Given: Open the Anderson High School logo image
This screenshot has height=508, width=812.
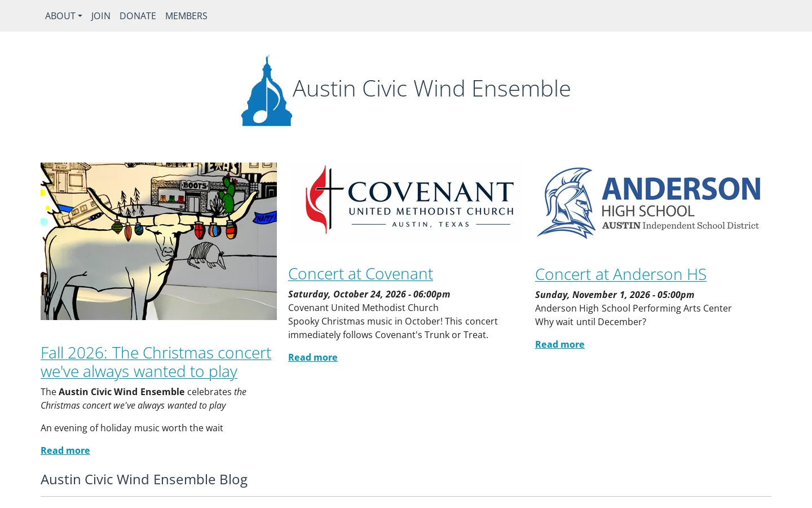Looking at the screenshot, I should [x=653, y=202].
